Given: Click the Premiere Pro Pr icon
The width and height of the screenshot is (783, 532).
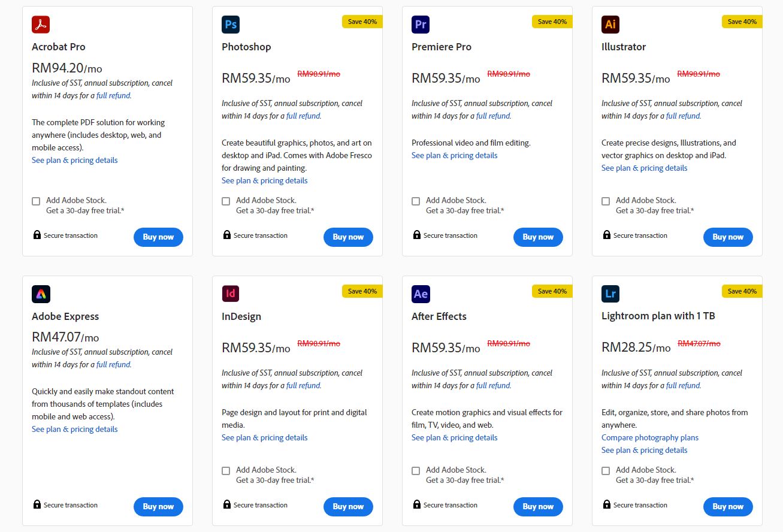Looking at the screenshot, I should tap(421, 25).
